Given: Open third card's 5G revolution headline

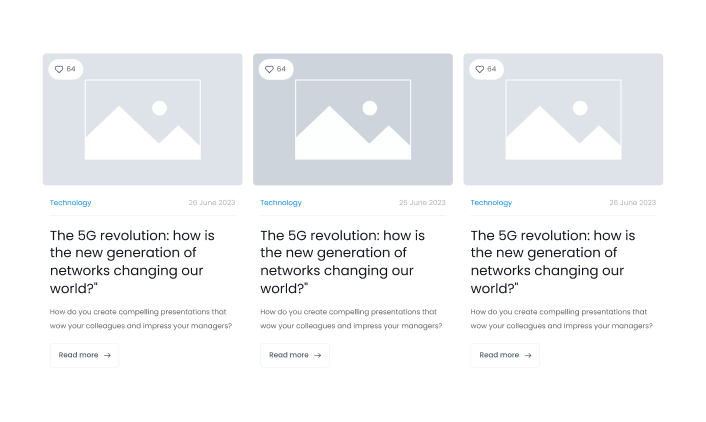Looking at the screenshot, I should (552, 262).
